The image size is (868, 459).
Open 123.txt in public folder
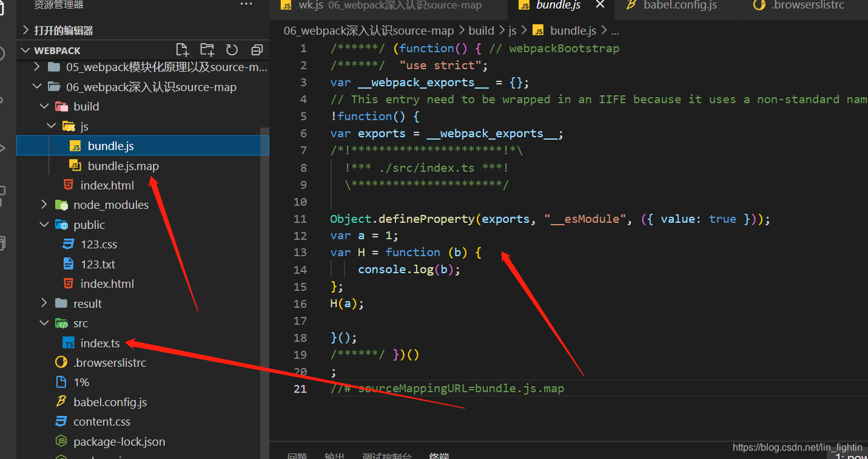(x=98, y=264)
